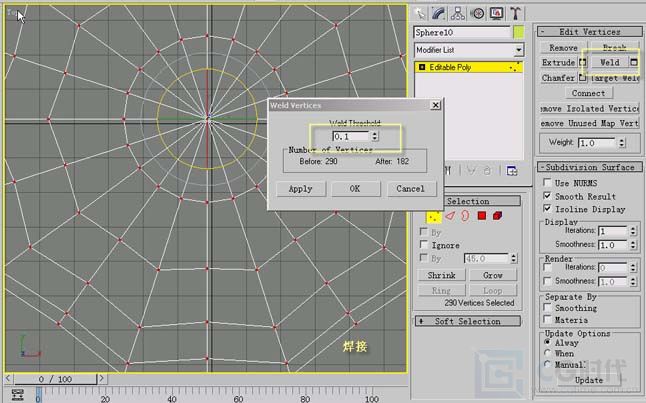646x403 pixels.
Task: Adjust Weld Threshold spinner arrows
Action: (x=374, y=136)
